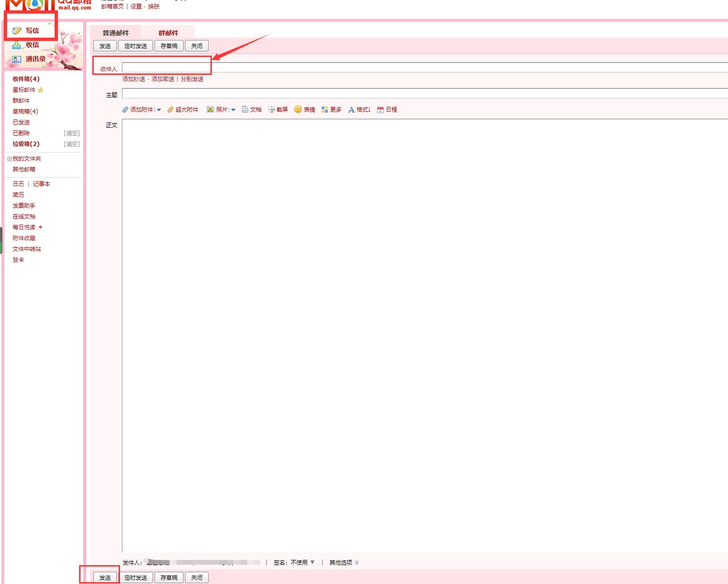
Task: Click into the 主题 subject field
Action: pos(422,94)
